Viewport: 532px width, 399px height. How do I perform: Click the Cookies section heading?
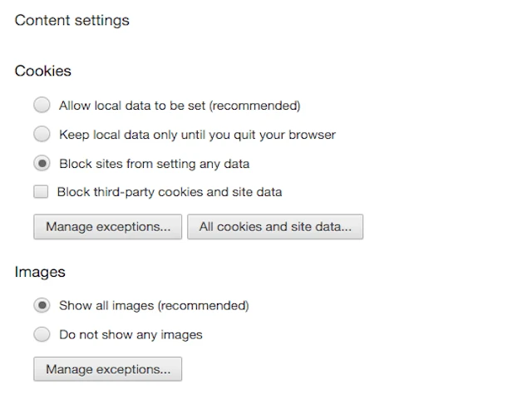(43, 71)
